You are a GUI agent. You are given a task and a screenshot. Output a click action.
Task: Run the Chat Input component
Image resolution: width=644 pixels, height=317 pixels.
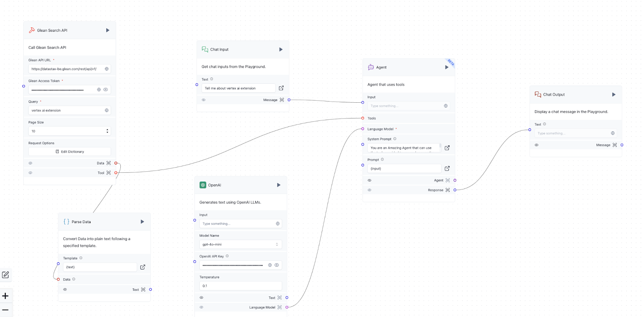(281, 50)
